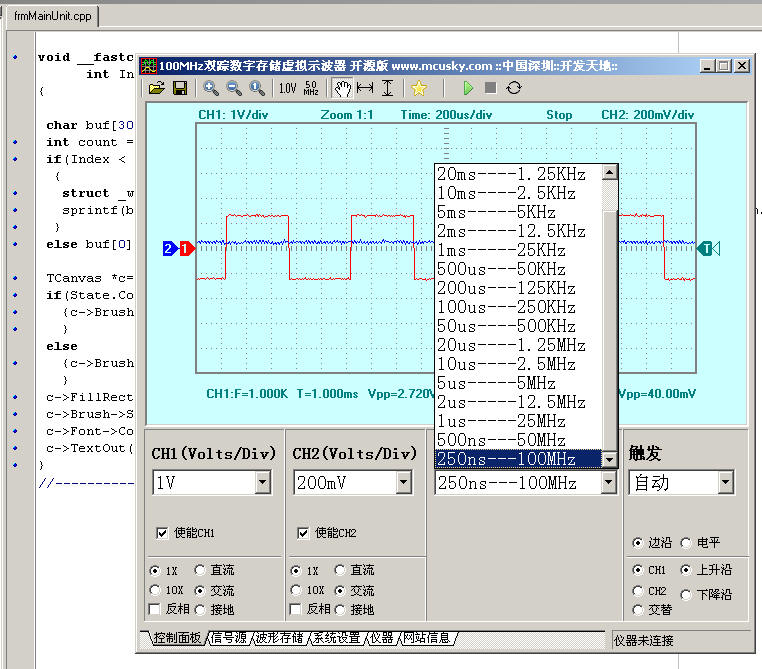This screenshot has height=669, width=762.
Task: Enable CH2 反相 invert checkbox
Action: 295,609
